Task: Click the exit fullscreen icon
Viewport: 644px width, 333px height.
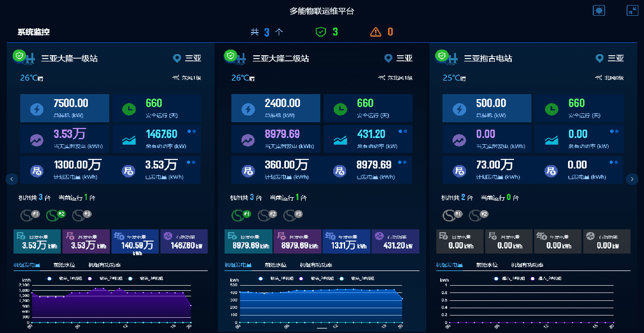Action: click(x=632, y=10)
